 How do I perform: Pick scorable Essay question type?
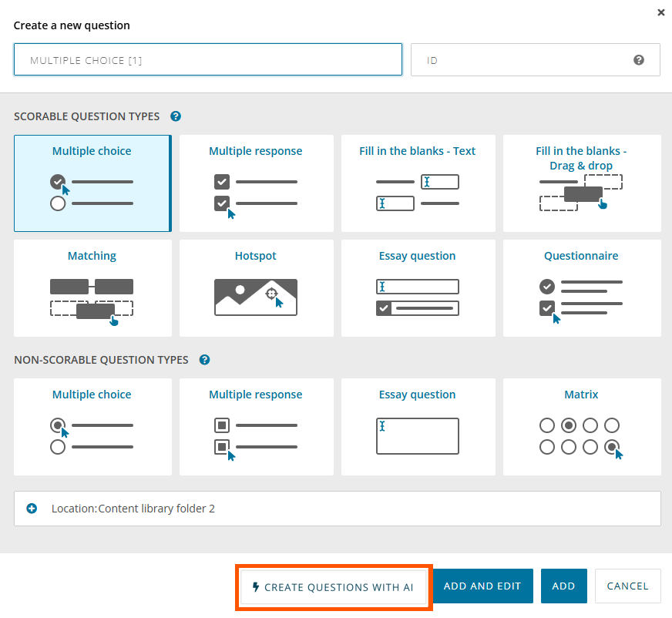coord(418,288)
